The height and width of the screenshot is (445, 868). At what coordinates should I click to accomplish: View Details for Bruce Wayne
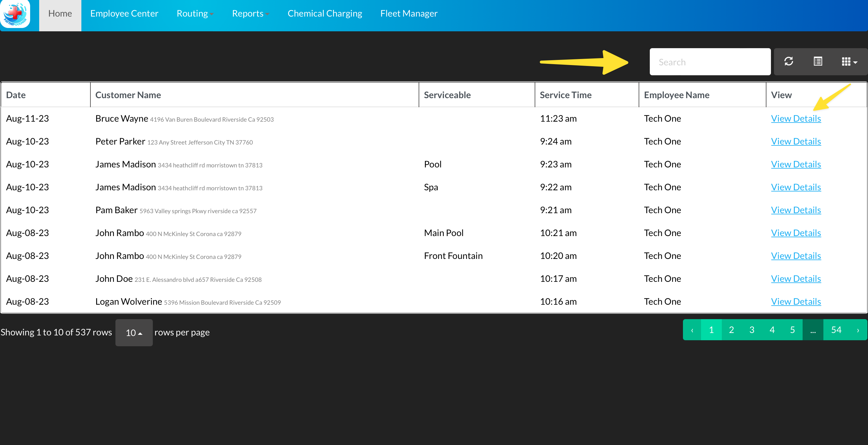(x=796, y=119)
